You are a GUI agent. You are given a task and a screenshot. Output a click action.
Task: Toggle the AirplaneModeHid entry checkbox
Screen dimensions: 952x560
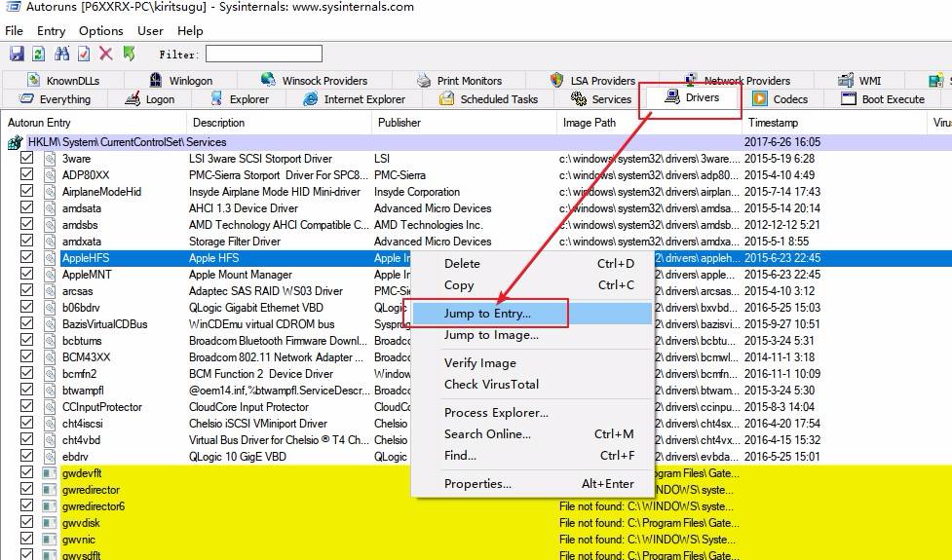tap(26, 191)
